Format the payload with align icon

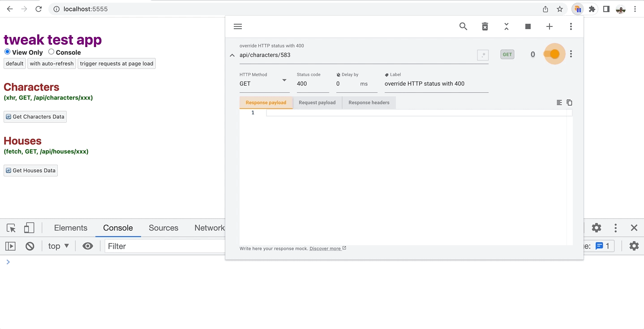tap(559, 103)
